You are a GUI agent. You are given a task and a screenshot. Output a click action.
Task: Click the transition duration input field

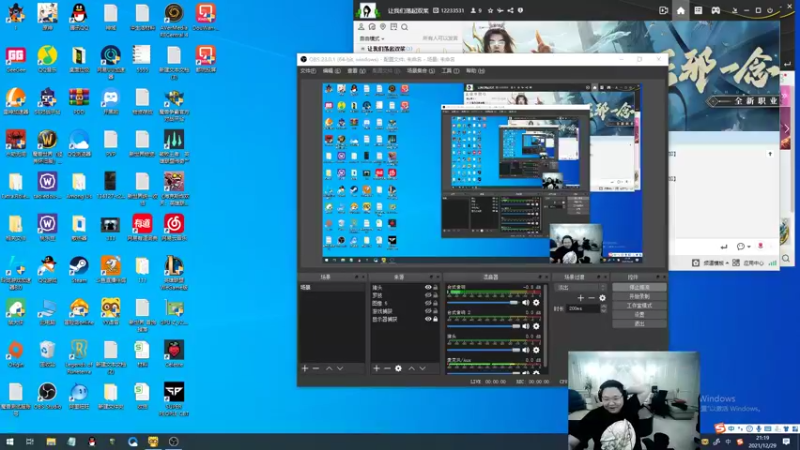(583, 309)
